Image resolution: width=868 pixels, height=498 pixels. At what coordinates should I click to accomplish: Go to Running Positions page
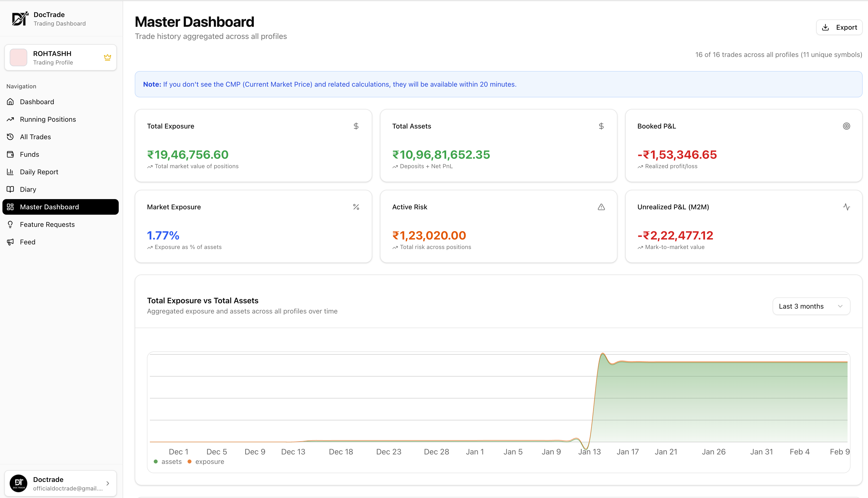tap(48, 119)
